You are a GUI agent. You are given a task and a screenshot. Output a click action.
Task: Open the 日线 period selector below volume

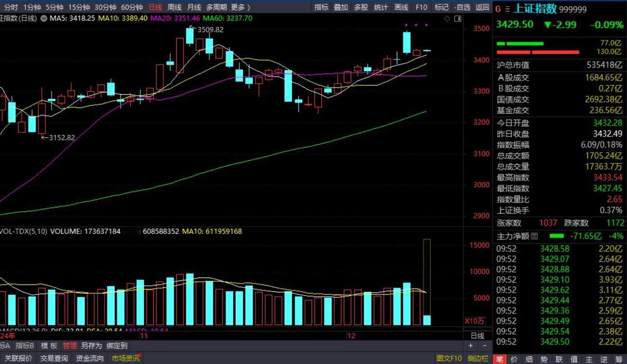tap(478, 336)
